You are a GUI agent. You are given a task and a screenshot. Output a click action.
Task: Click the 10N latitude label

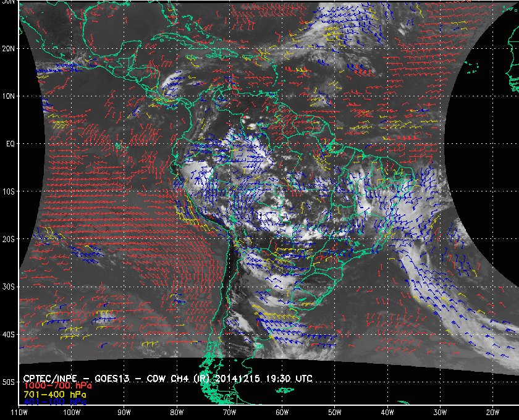8,96
